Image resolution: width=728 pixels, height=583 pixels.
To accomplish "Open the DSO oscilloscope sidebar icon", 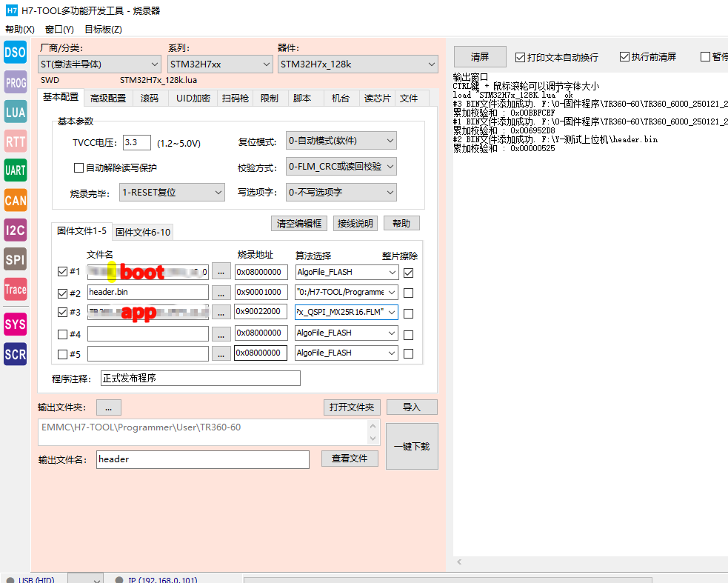I will point(16,53).
